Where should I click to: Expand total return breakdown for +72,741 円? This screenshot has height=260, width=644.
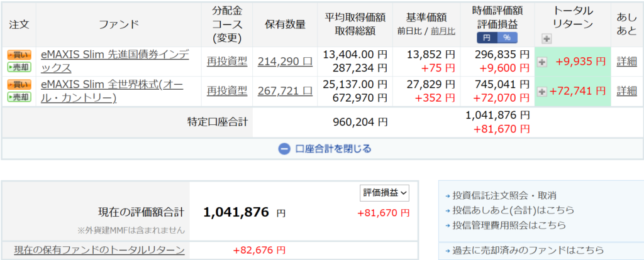[542, 92]
